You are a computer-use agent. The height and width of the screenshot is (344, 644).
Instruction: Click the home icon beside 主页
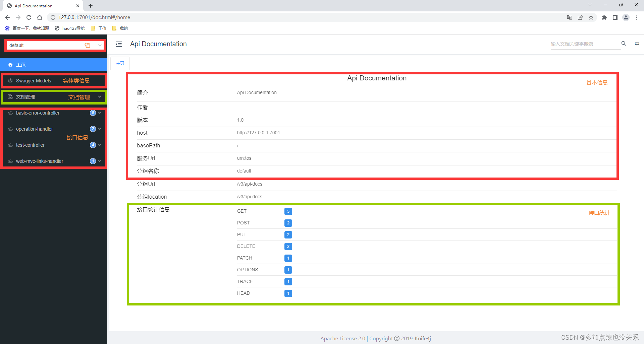(10, 65)
